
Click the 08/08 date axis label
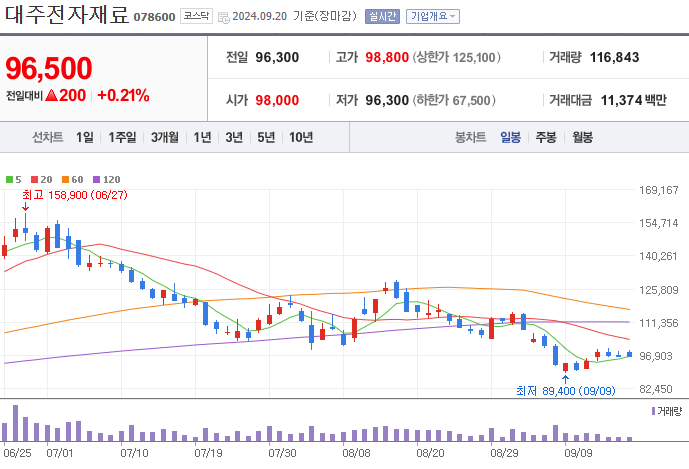356,453
